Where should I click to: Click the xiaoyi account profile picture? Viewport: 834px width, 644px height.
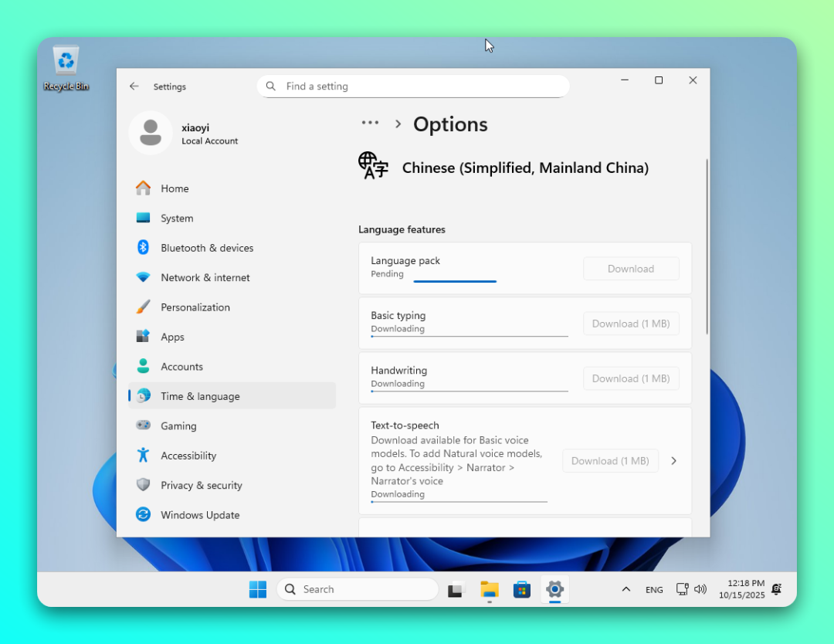[x=151, y=133]
